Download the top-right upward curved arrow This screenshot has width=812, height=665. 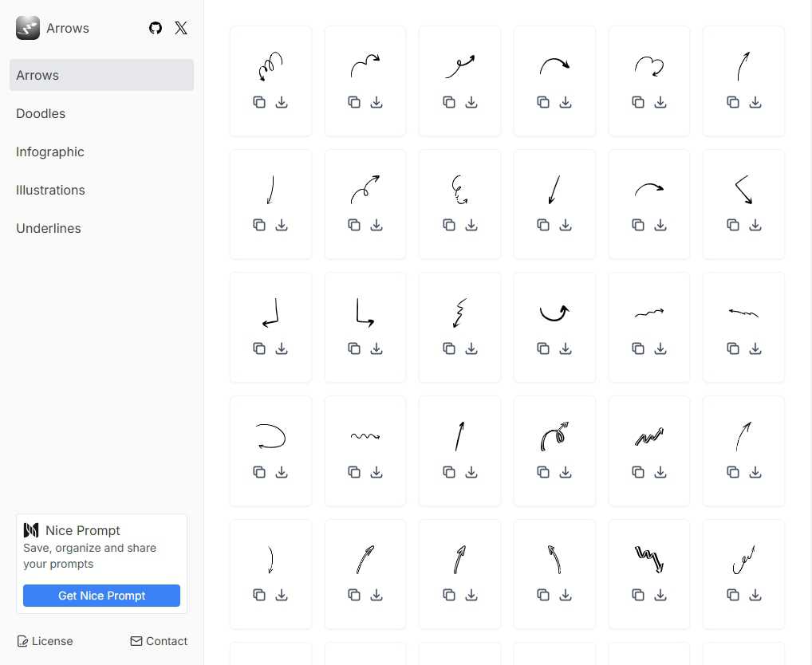(755, 102)
